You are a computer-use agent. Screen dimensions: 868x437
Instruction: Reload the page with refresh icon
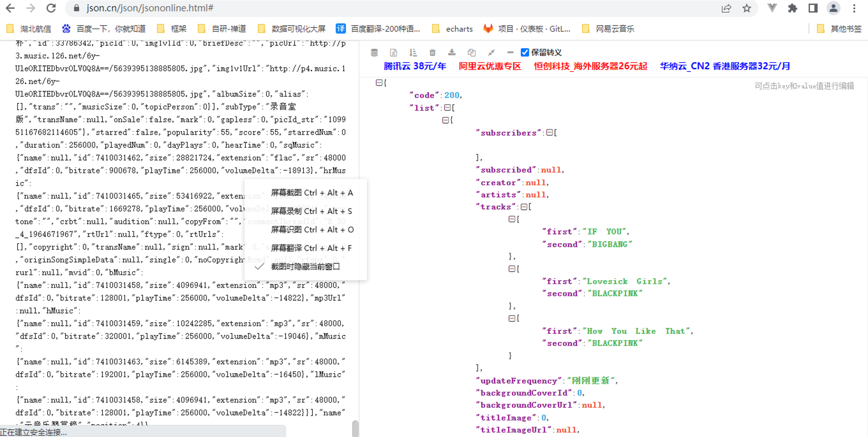point(51,8)
